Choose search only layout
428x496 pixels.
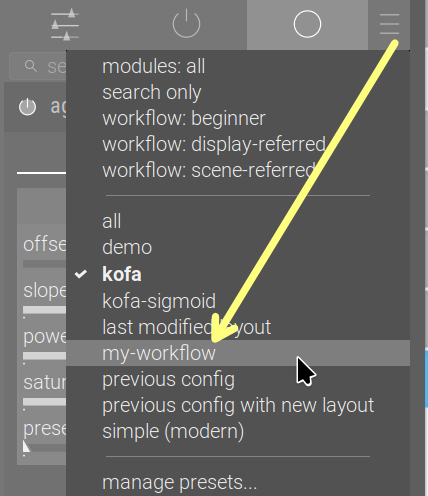(152, 92)
